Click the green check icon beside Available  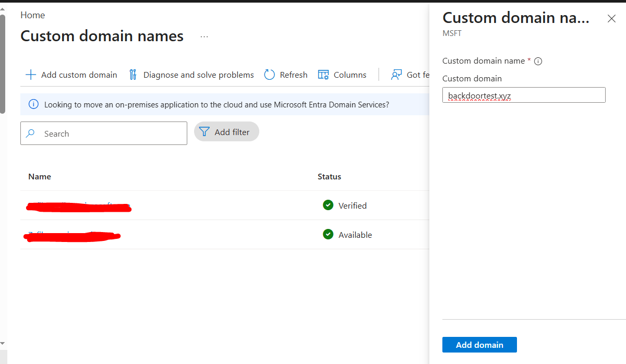[x=328, y=234]
